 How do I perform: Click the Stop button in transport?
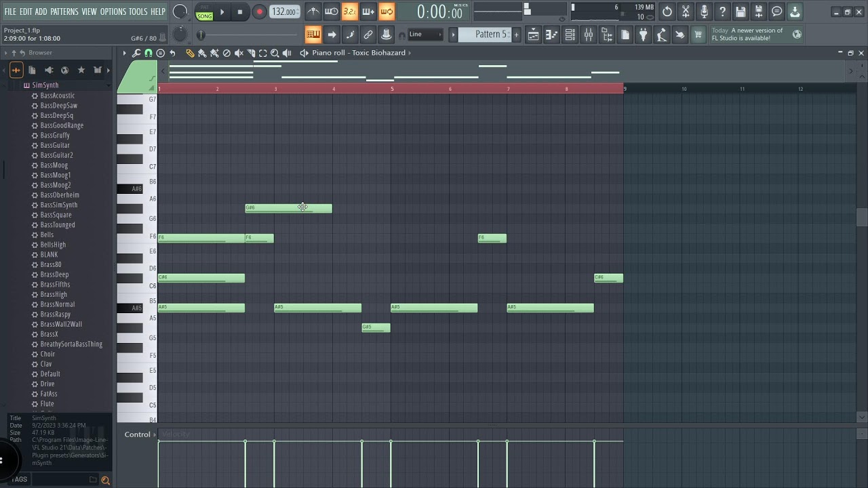[x=240, y=12]
